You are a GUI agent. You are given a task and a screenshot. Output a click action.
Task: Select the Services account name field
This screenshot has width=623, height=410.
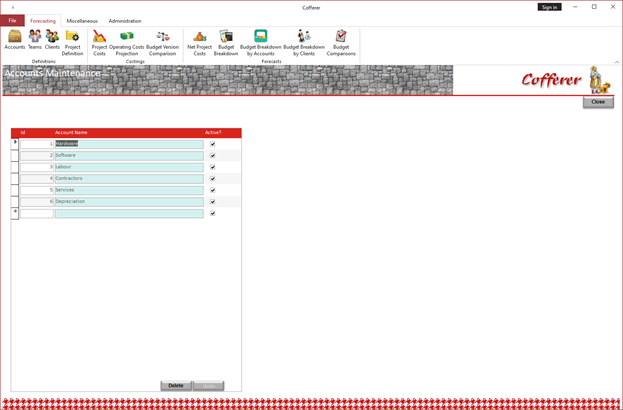pyautogui.click(x=129, y=190)
